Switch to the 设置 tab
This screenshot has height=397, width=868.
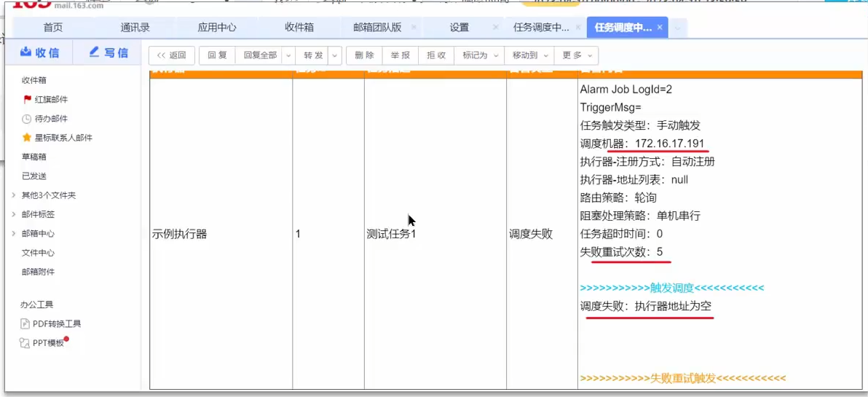(459, 28)
